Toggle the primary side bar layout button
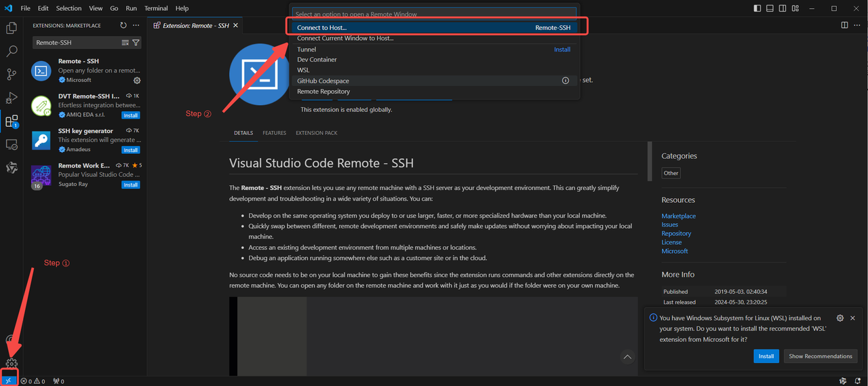Viewport: 868px width, 386px height. click(x=757, y=8)
